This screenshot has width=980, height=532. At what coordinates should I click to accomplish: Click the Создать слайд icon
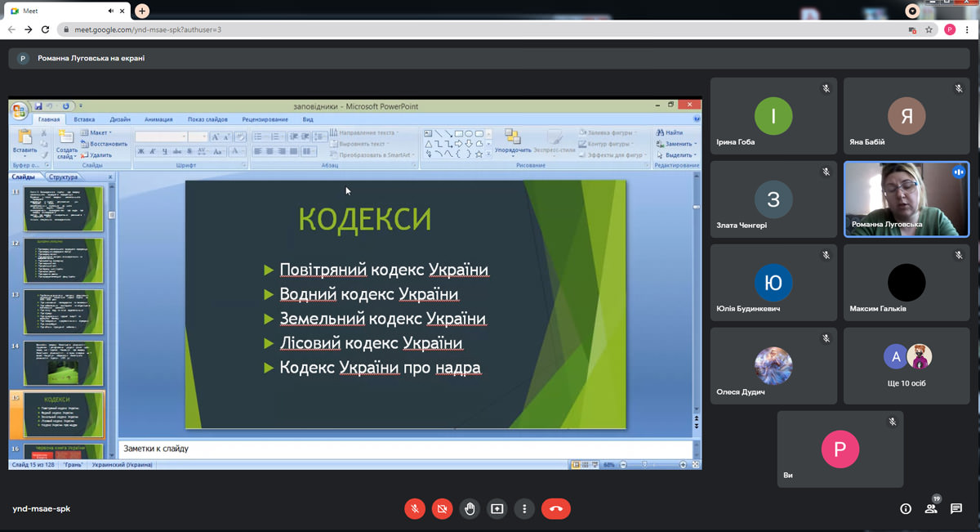point(67,136)
